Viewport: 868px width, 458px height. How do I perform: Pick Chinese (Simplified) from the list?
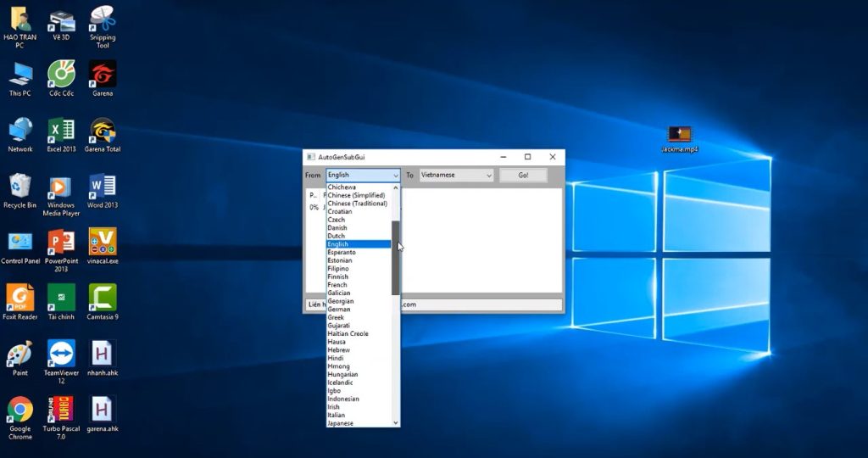tap(356, 195)
